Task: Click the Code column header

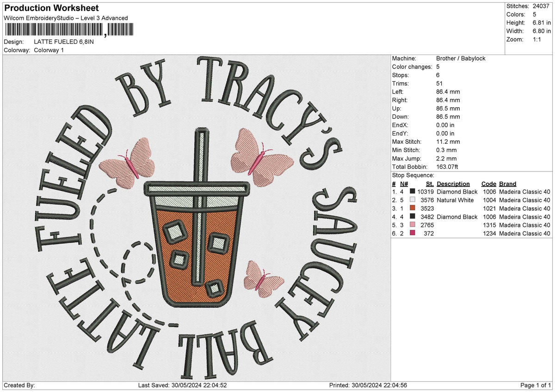Action: [488, 184]
